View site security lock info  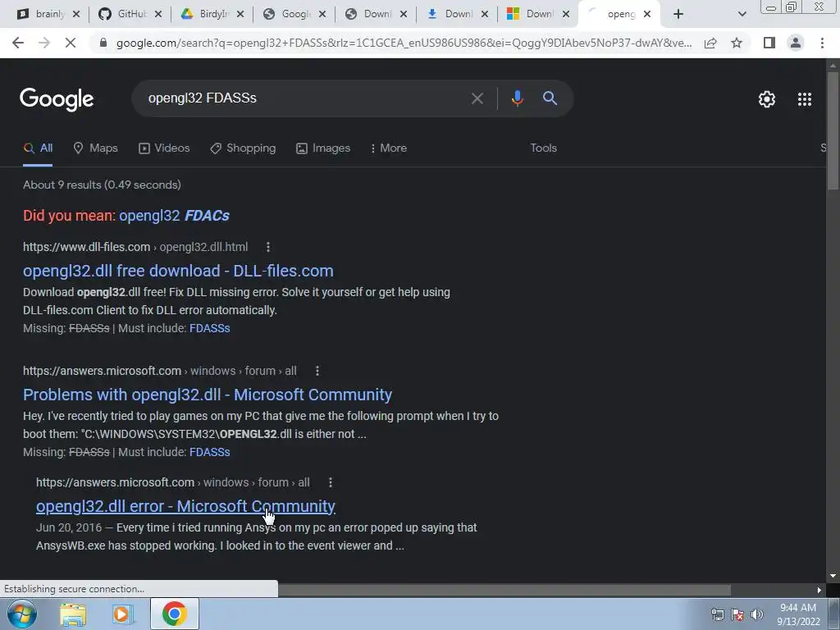(103, 43)
